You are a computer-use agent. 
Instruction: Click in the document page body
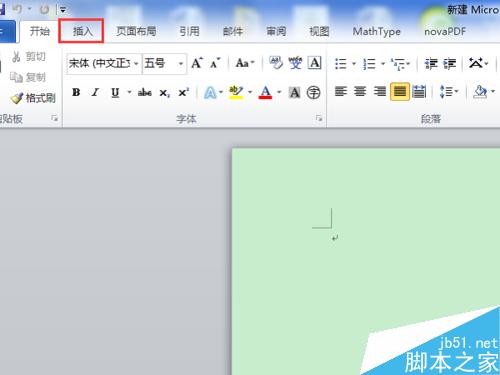point(366,260)
